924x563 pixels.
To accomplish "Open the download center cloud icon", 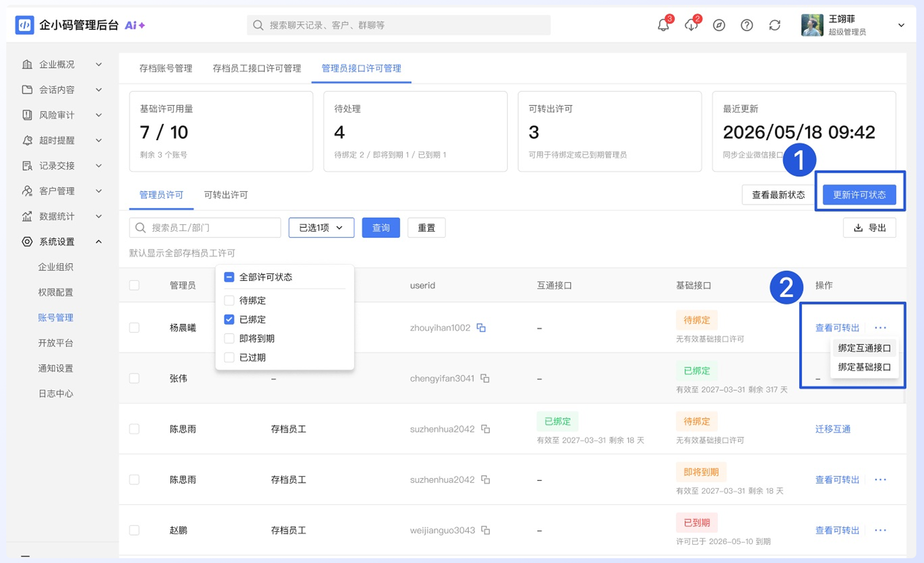I will pos(691,25).
